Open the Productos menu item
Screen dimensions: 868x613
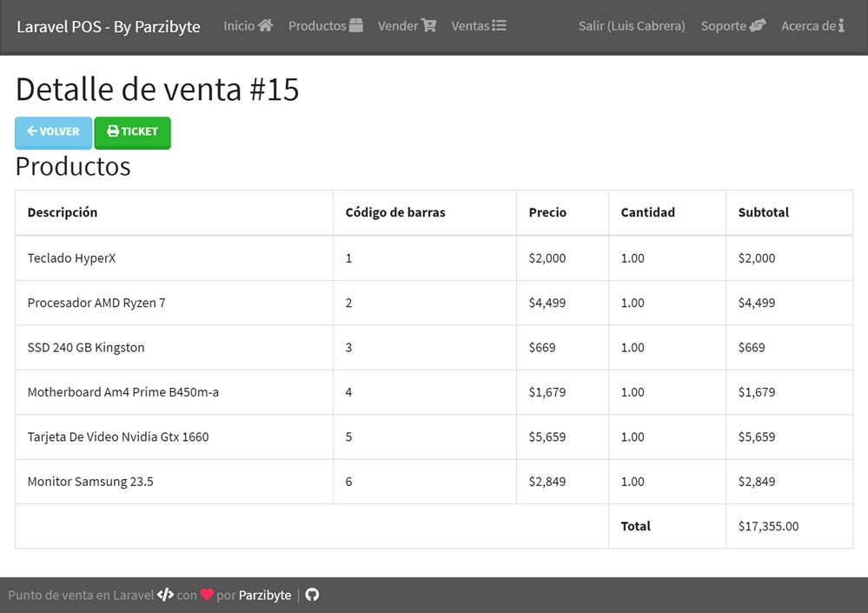tap(316, 25)
